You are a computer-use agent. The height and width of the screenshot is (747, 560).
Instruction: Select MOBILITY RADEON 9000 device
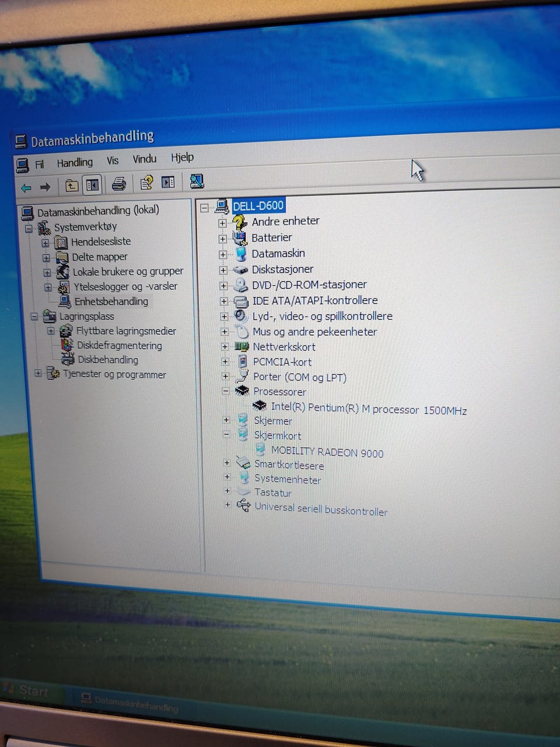327,452
